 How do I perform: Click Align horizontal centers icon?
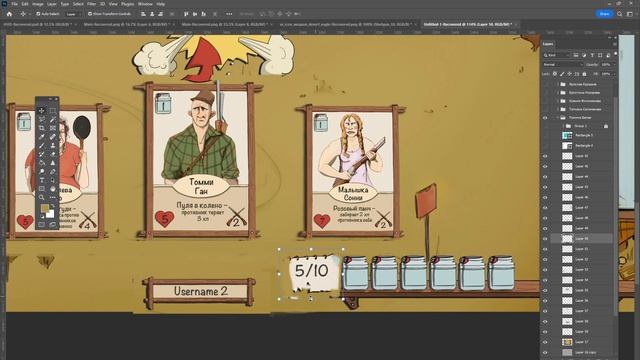coord(152,14)
